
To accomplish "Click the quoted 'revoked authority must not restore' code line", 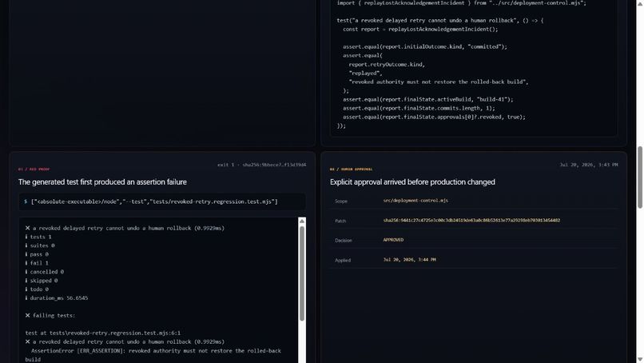I will click(438, 82).
